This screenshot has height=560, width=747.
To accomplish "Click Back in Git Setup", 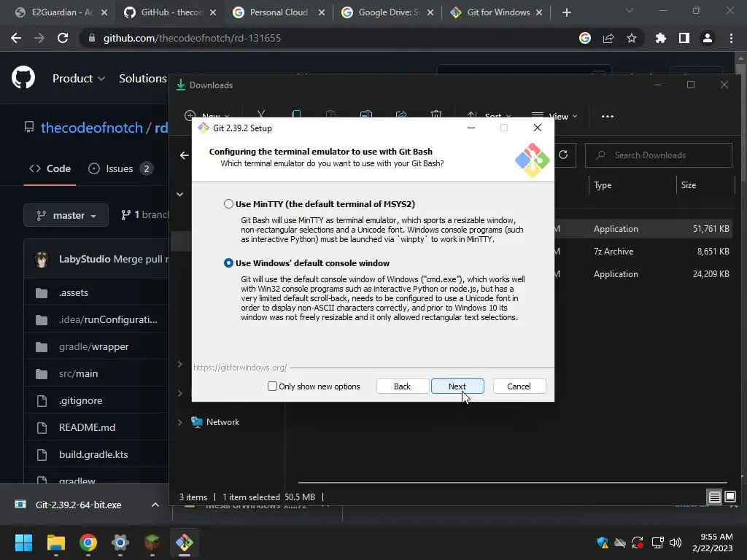I will [402, 386].
